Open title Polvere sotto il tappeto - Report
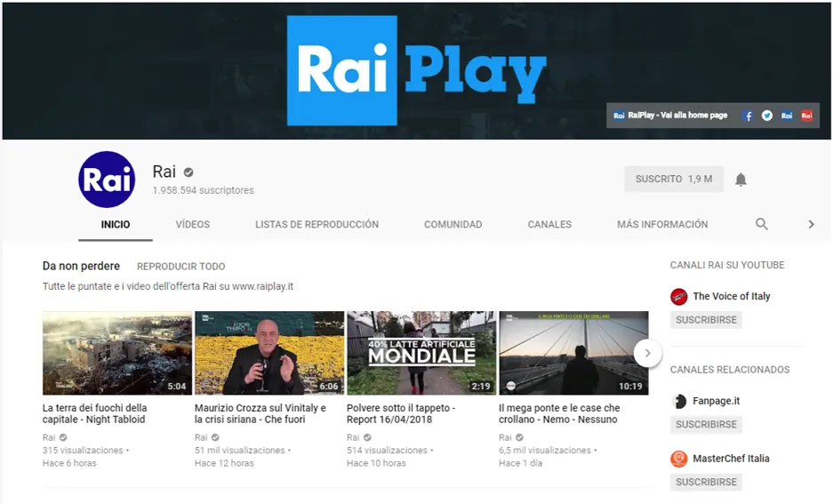This screenshot has height=504, width=834. 401,413
